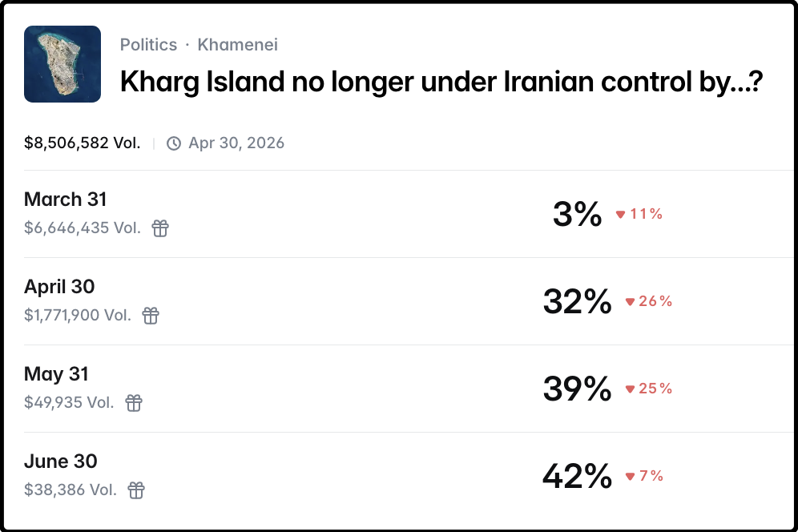
Task: Click the 3% probability for March 31
Action: click(577, 214)
